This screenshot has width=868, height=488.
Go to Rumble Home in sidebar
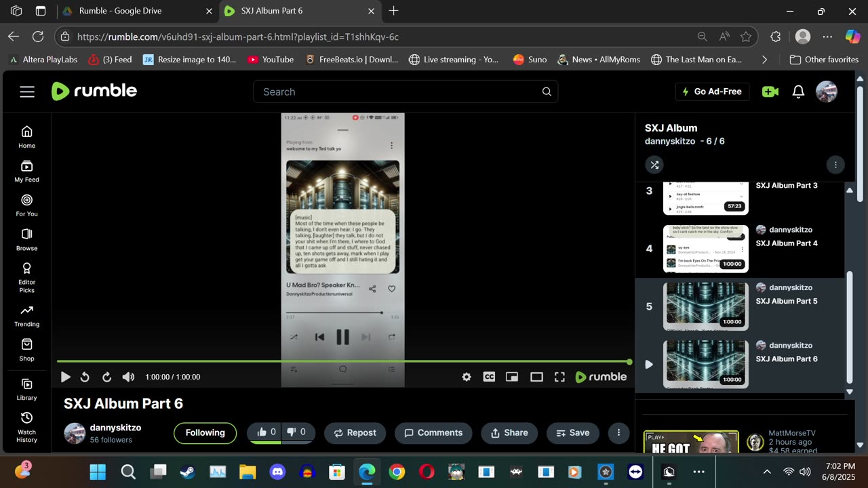click(x=27, y=136)
